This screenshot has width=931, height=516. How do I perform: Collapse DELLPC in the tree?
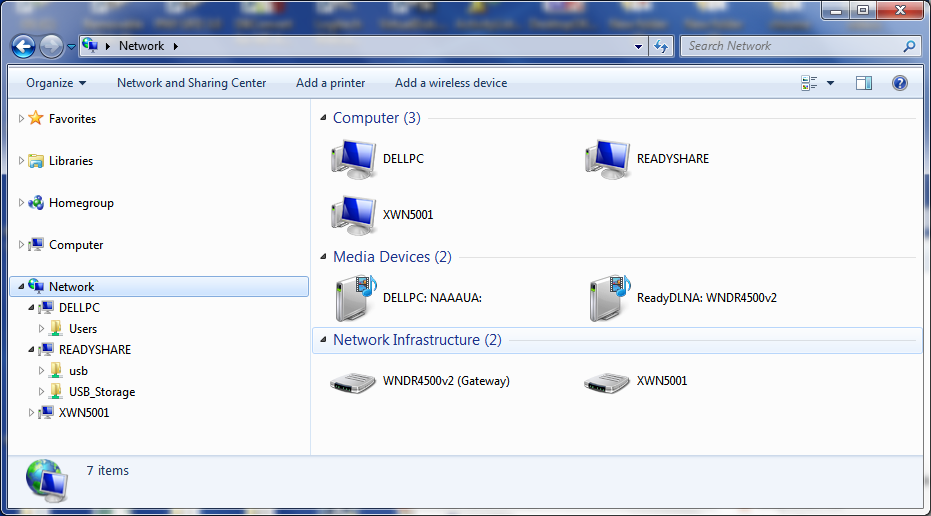(x=31, y=308)
